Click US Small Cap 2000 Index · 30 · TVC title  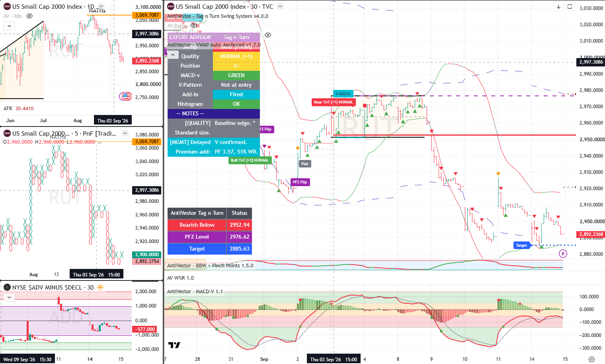pyautogui.click(x=224, y=7)
